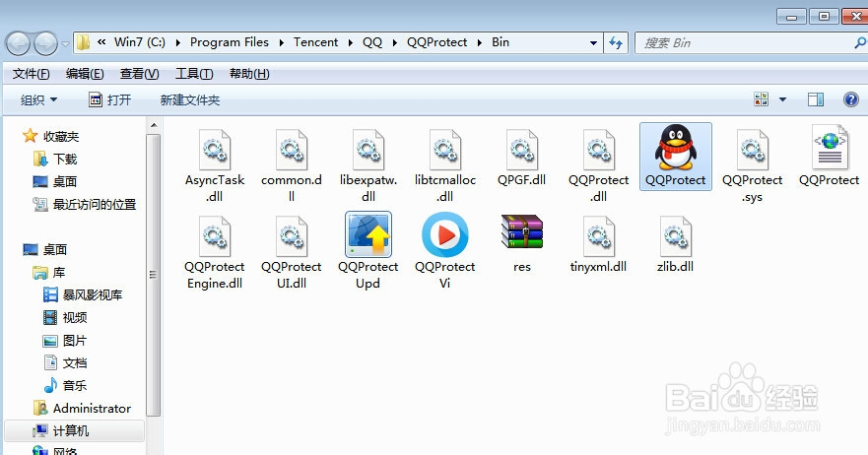Image resolution: width=868 pixels, height=455 pixels.
Task: Select the libtcmalloc.dll file
Action: [445, 165]
